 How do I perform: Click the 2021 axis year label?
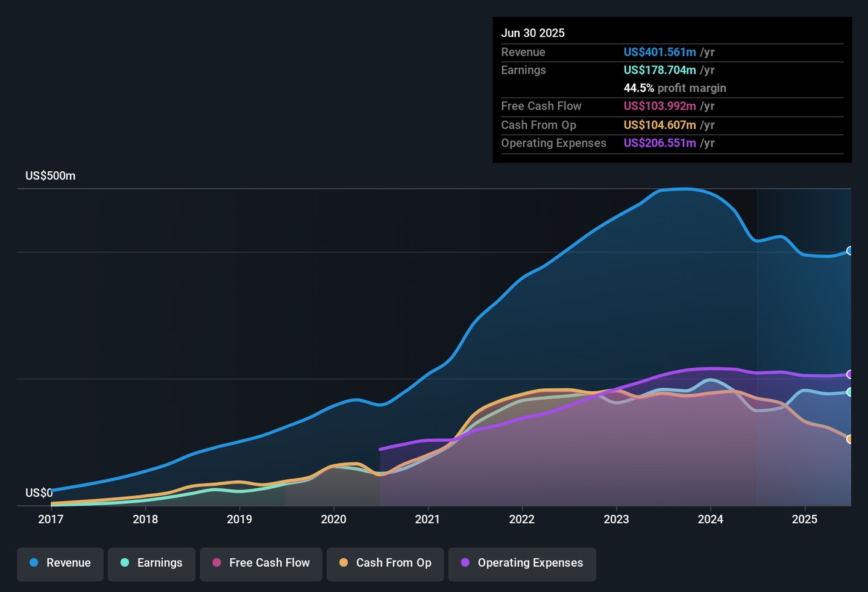coord(427,519)
